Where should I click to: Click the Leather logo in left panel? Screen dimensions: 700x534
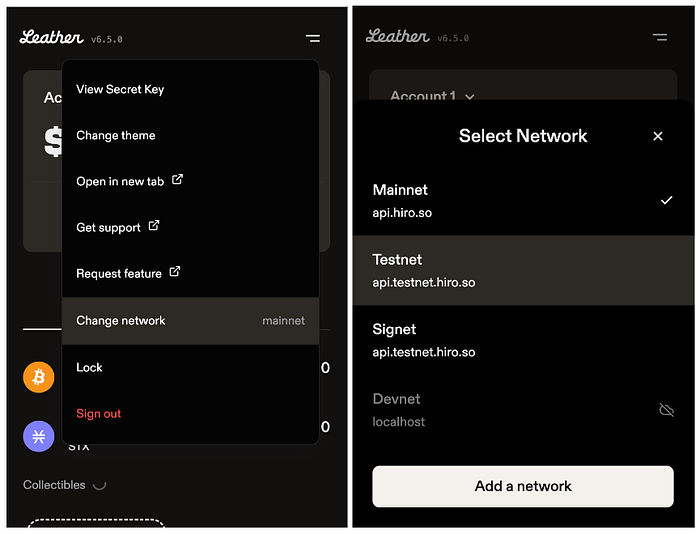pyautogui.click(x=52, y=38)
